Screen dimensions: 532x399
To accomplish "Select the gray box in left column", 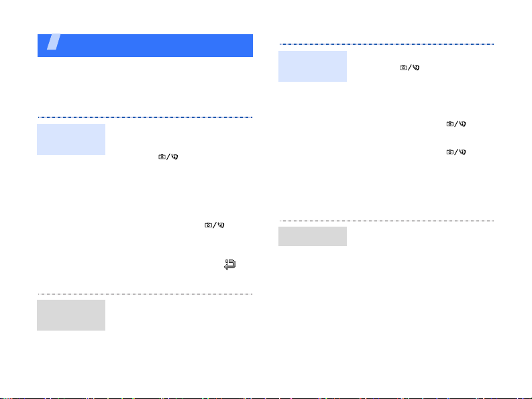I will [x=71, y=315].
